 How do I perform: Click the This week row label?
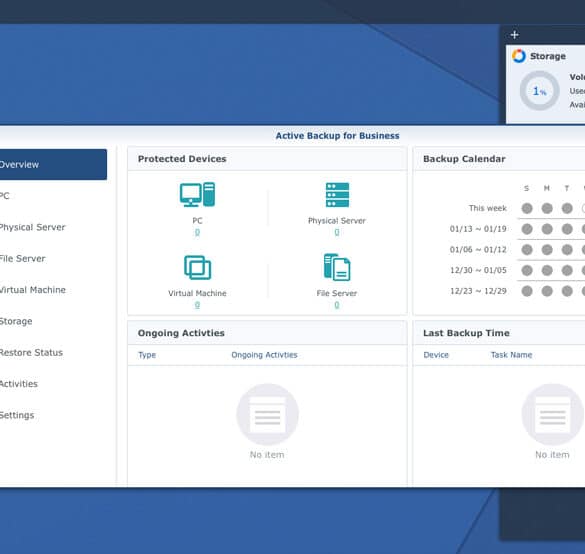coord(488,208)
